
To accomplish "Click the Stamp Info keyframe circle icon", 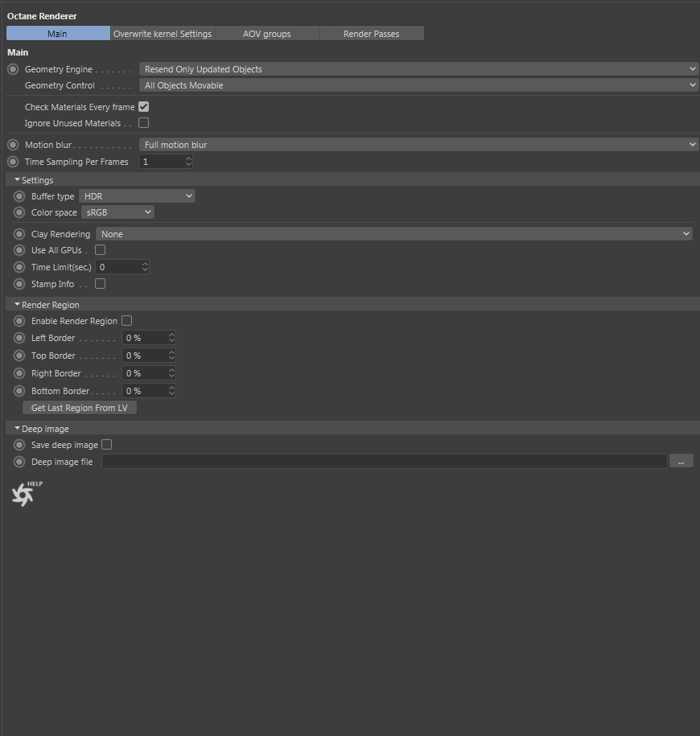I will point(19,284).
